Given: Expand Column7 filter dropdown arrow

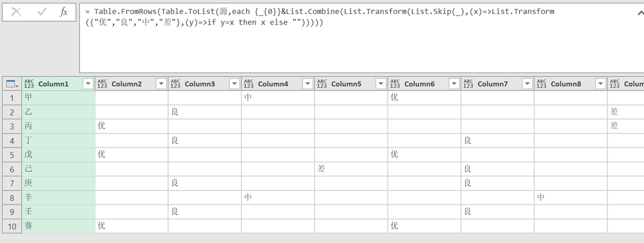Looking at the screenshot, I should click(x=527, y=84).
